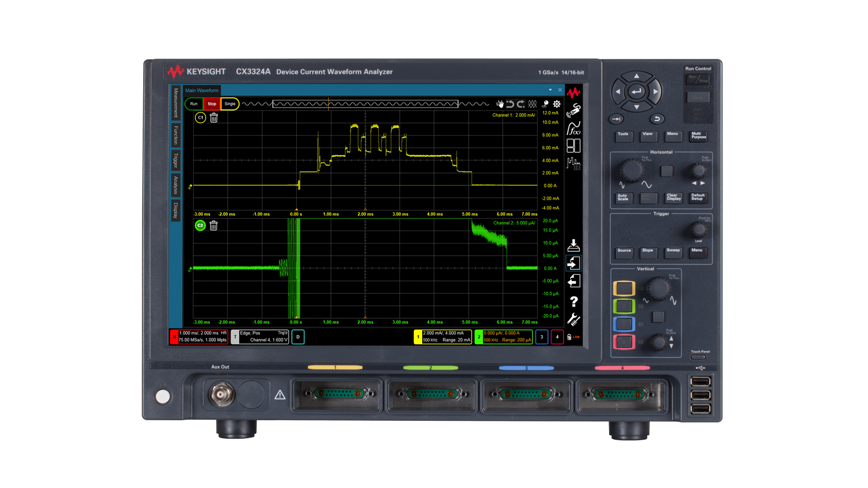Viewport: 868px width, 488px height.
Task: Click the Multi Purpose hardware key
Action: [698, 136]
